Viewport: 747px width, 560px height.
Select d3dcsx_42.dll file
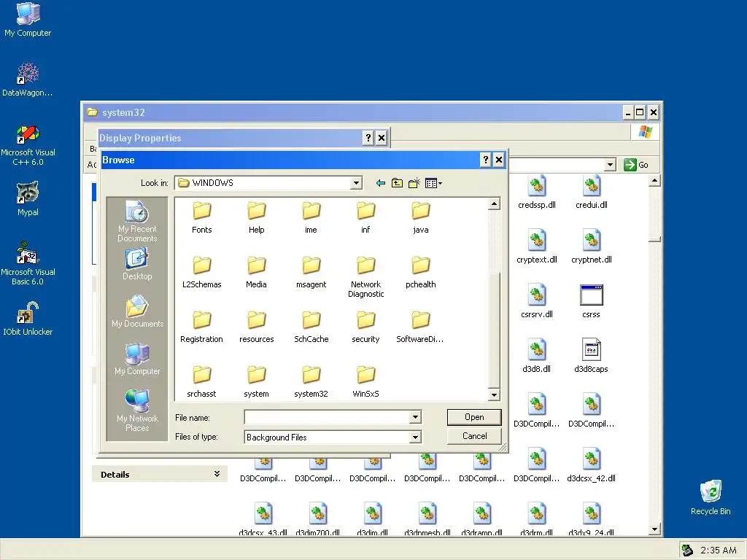pos(591,466)
